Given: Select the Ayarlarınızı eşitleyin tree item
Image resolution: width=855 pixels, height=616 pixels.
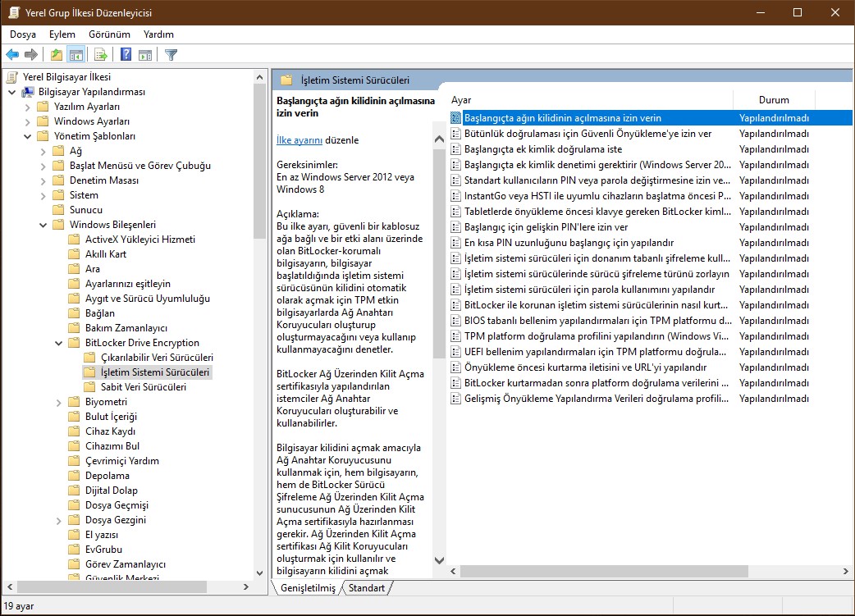Looking at the screenshot, I should coord(128,284).
